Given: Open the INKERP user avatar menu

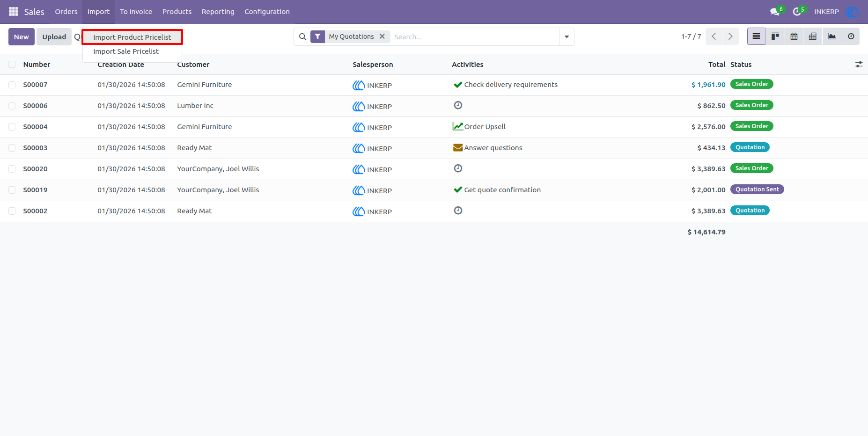Looking at the screenshot, I should 852,12.
